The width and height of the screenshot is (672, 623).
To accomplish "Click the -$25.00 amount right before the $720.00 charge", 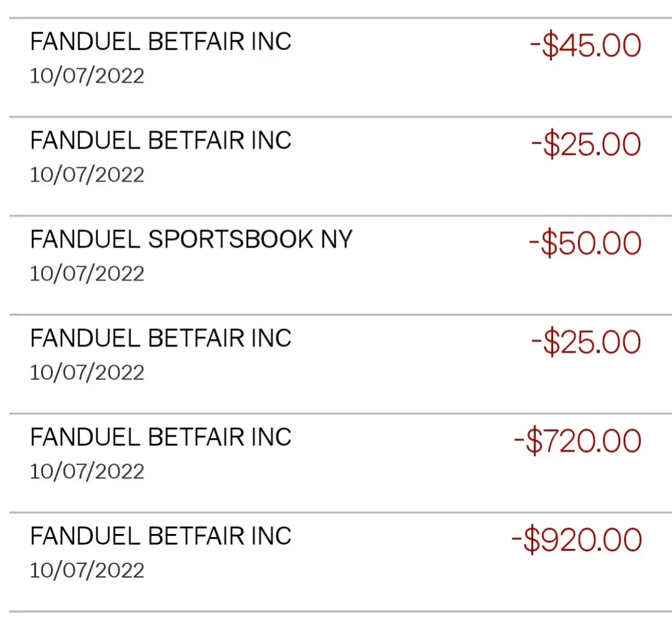I will tap(586, 343).
